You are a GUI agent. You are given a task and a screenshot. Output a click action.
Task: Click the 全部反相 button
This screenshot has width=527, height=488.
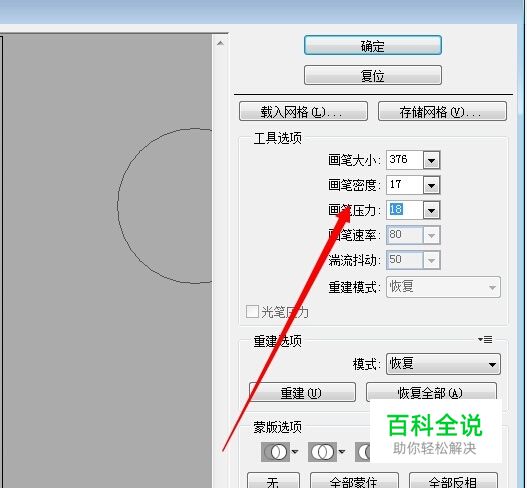[x=453, y=481]
